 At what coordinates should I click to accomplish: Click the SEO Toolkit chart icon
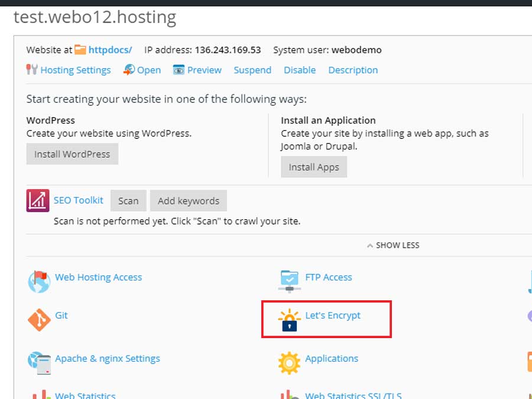tap(38, 200)
